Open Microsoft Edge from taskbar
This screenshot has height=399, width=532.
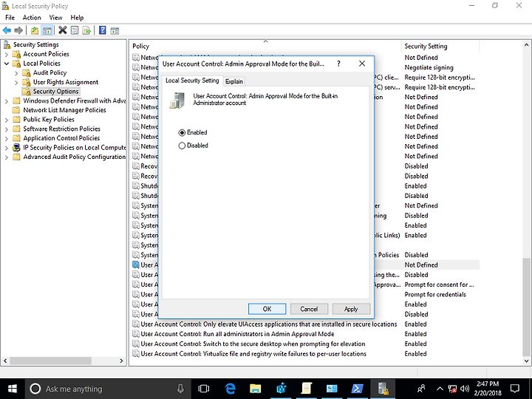pos(231,389)
